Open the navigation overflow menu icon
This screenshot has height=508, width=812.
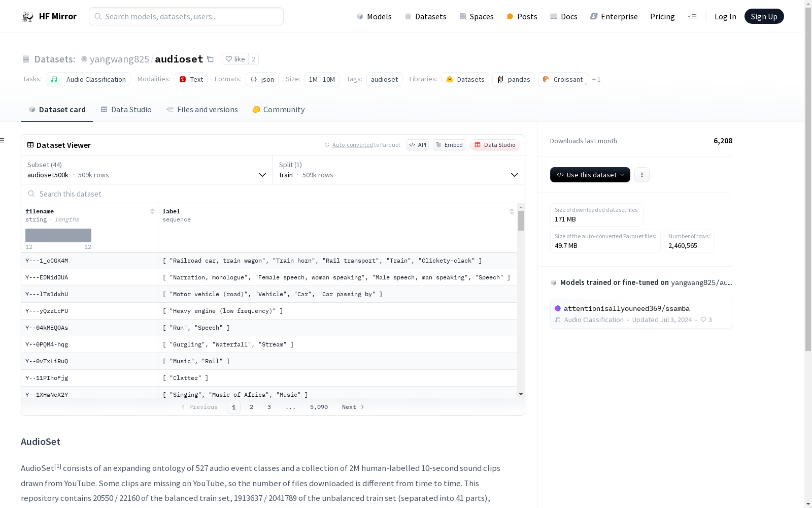point(692,16)
